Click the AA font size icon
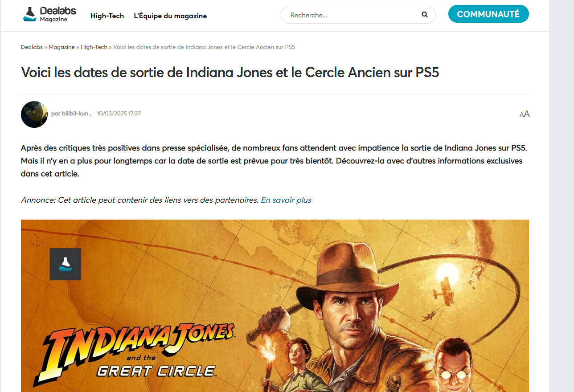This screenshot has height=392, width=574. pyautogui.click(x=525, y=114)
